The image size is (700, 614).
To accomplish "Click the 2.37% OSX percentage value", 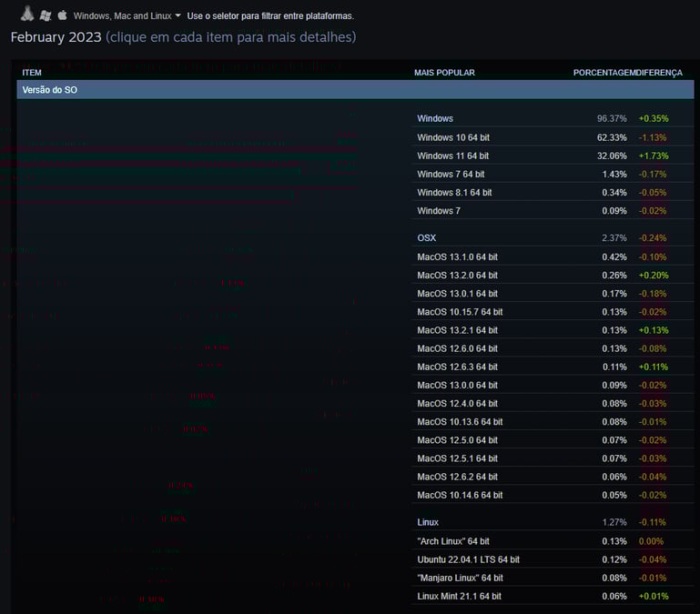I will tap(614, 237).
